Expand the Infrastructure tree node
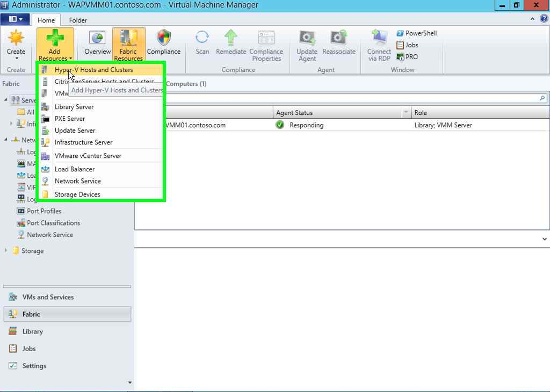Screen dimensions: 550x392 click(11, 124)
